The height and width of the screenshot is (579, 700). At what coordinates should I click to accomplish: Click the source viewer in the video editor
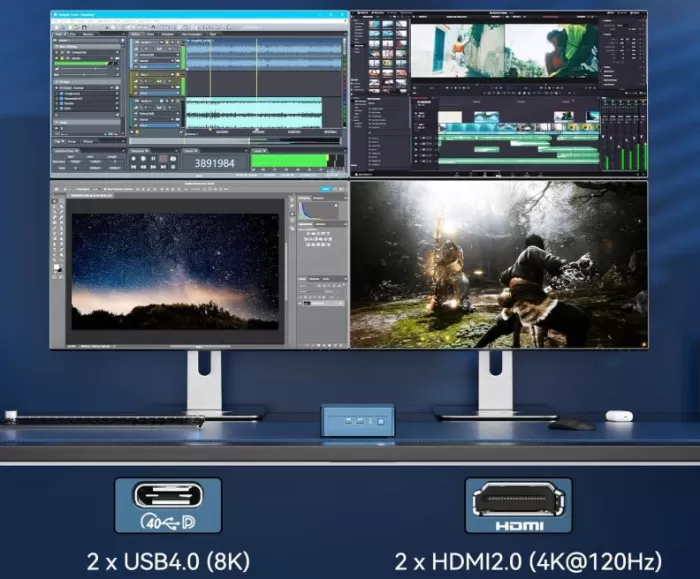(458, 50)
